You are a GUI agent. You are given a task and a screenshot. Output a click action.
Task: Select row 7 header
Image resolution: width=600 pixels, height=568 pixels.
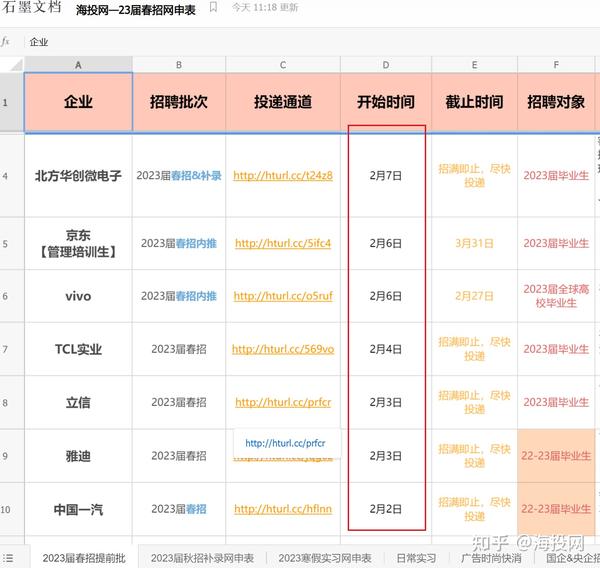tap(12, 349)
